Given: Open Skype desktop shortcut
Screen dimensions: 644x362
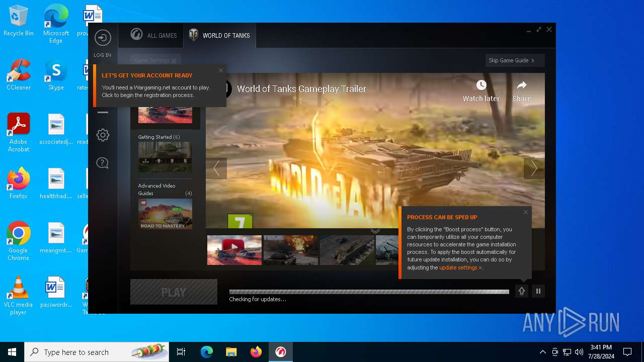Looking at the screenshot, I should tap(56, 75).
